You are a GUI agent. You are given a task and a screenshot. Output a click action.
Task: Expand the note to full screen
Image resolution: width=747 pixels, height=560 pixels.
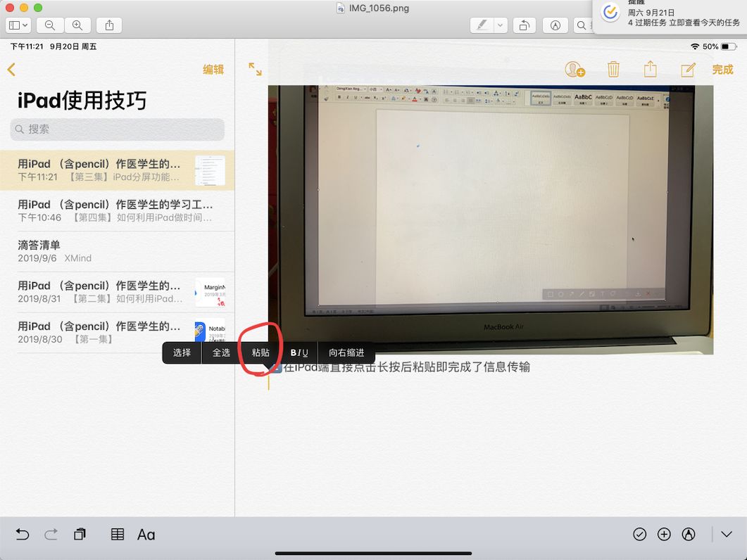click(256, 70)
